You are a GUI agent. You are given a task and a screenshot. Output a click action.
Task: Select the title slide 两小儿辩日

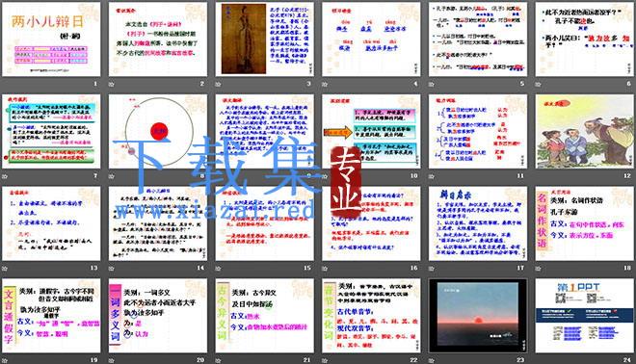51,39
